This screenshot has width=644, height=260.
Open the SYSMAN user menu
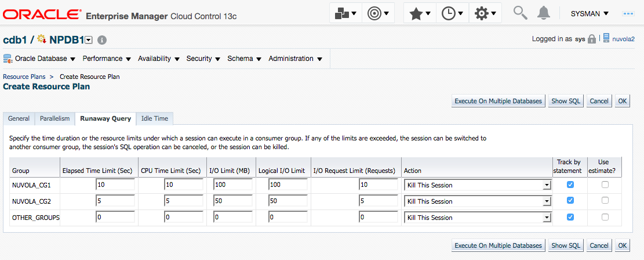pyautogui.click(x=590, y=13)
